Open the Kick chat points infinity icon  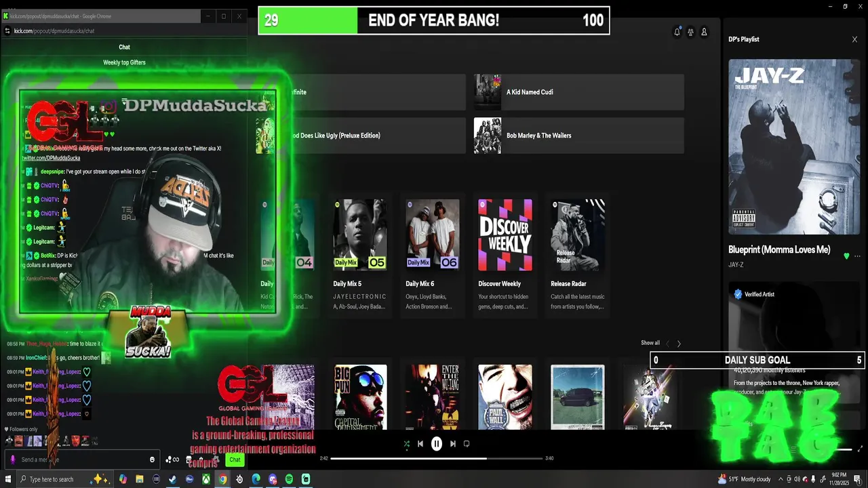(173, 460)
